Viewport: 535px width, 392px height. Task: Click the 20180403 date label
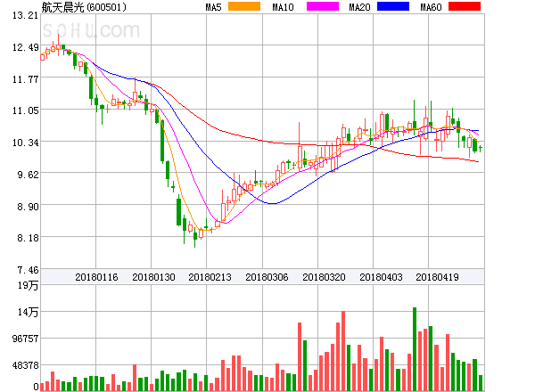click(x=381, y=277)
